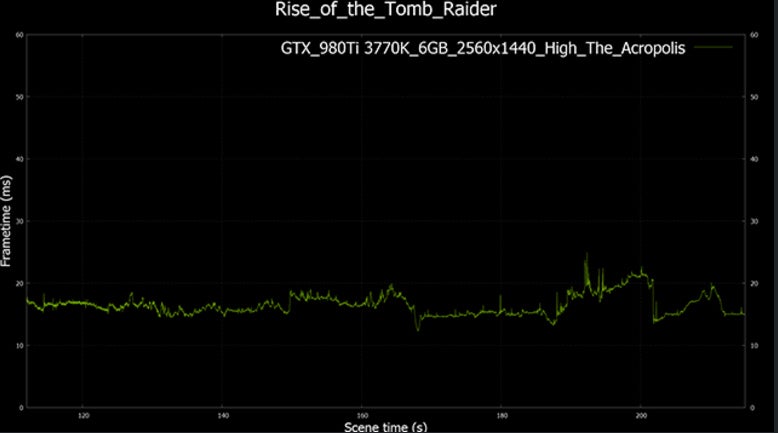Viewport: 778px width, 433px height.
Task: Click the 200 tick on the time axis
Action: (x=641, y=416)
